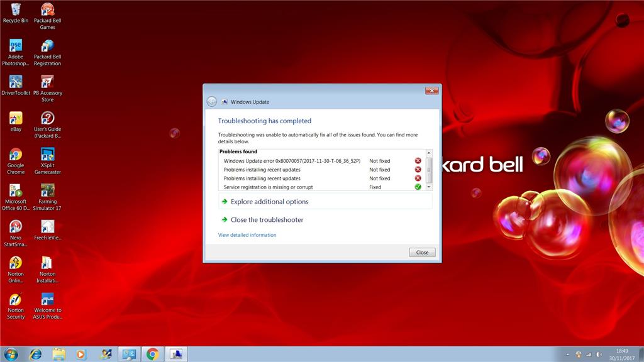644x362 pixels.
Task: Select Windows Update error 0x80070057 row
Action: click(x=323, y=161)
